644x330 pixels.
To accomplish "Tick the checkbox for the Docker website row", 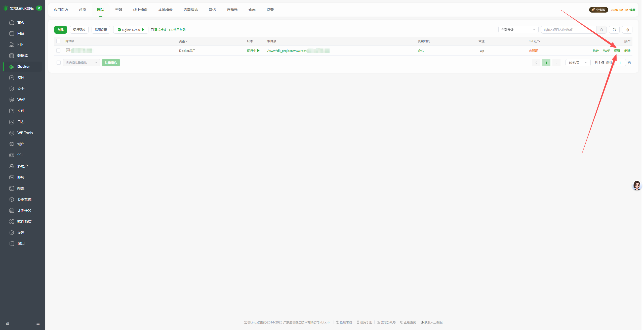I will coord(58,50).
